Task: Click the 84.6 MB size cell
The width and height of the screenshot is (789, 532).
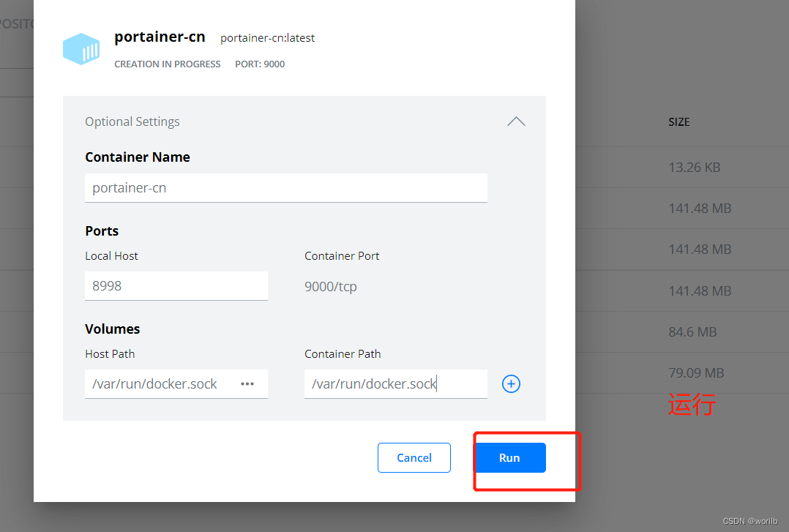Action: pyautogui.click(x=692, y=331)
